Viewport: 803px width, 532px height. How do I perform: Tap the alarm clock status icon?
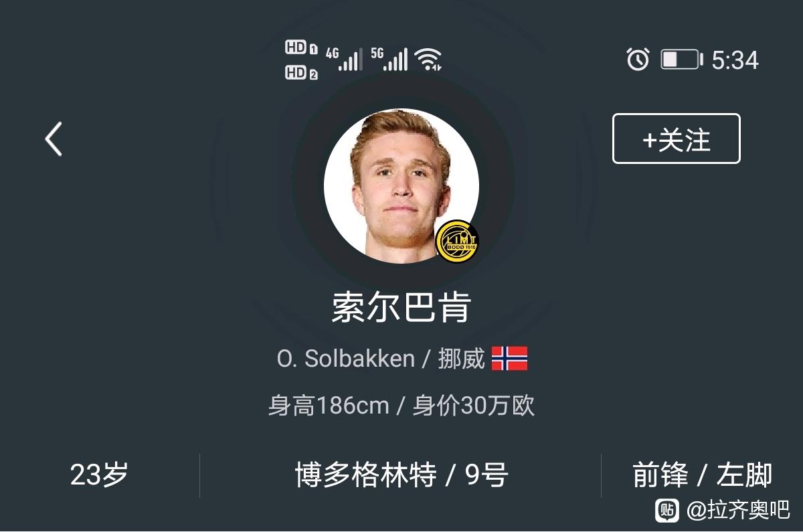(638, 60)
